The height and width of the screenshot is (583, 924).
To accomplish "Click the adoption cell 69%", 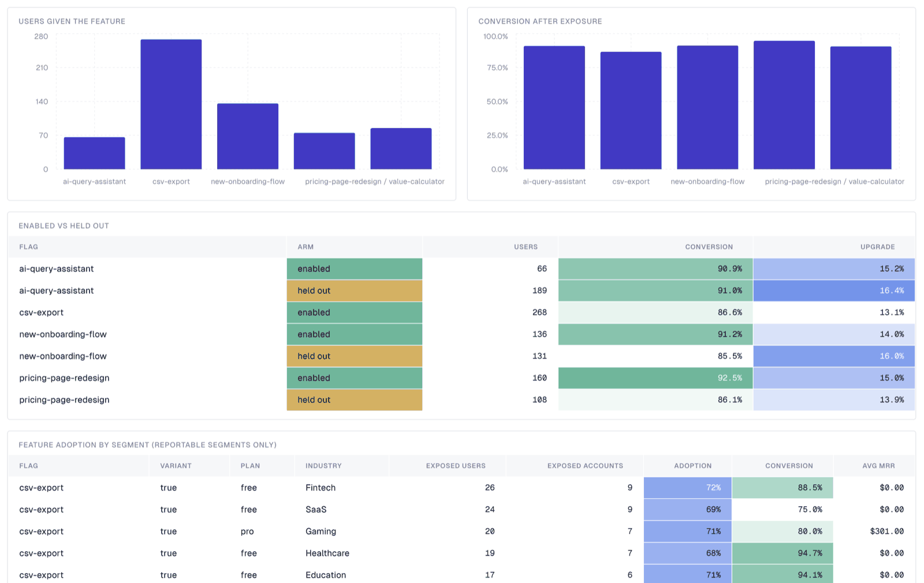I will click(687, 510).
